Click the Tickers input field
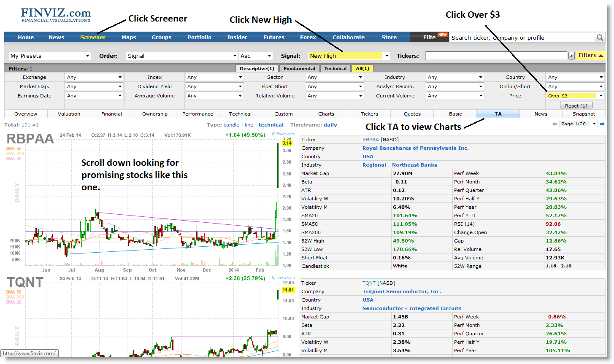This screenshot has width=614, height=364. [x=496, y=56]
